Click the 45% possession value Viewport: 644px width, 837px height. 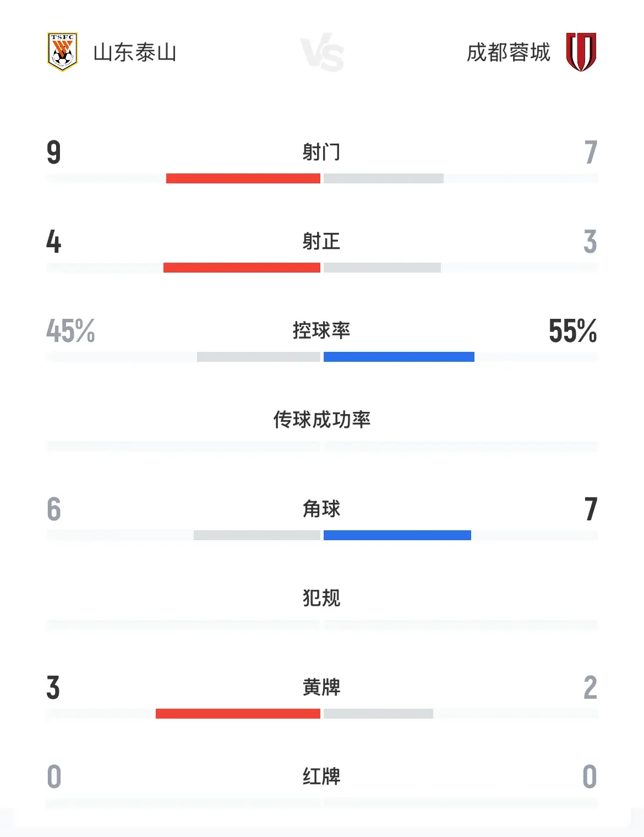point(70,331)
